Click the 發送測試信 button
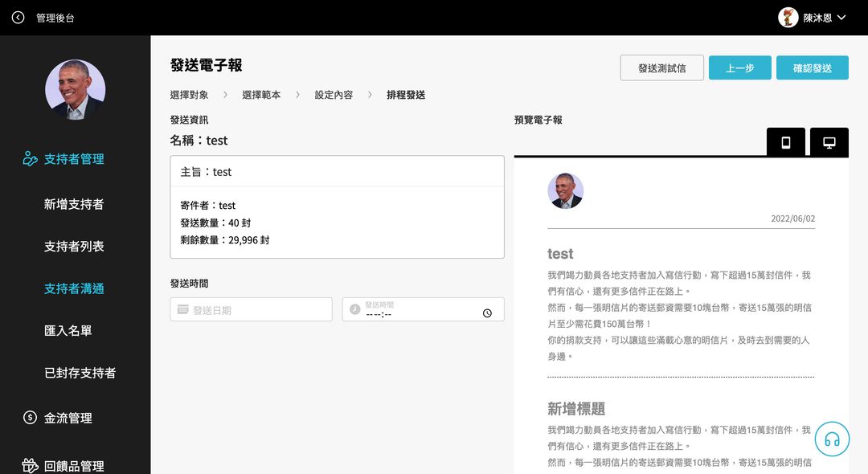 (661, 68)
